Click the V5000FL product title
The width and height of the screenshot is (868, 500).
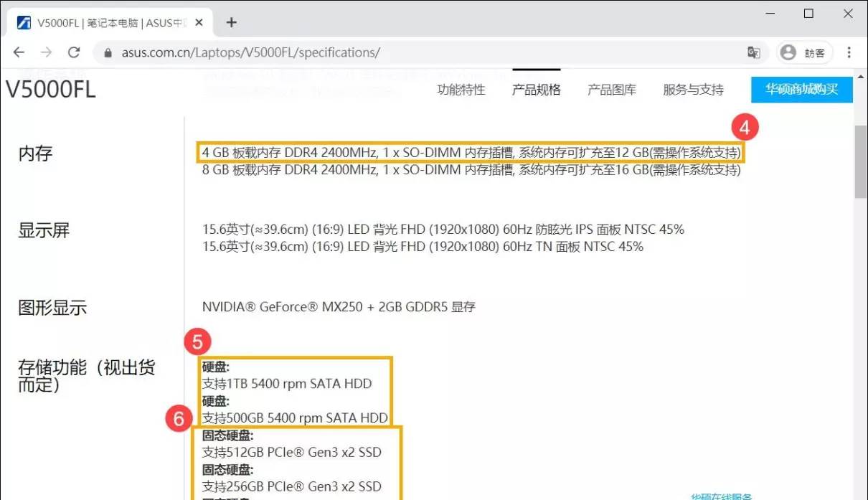click(x=51, y=90)
